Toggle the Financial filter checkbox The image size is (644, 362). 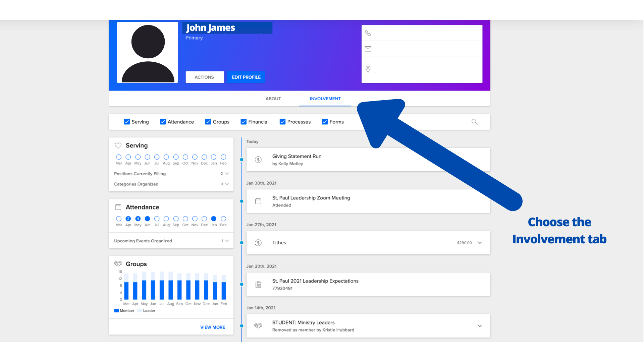click(x=244, y=122)
